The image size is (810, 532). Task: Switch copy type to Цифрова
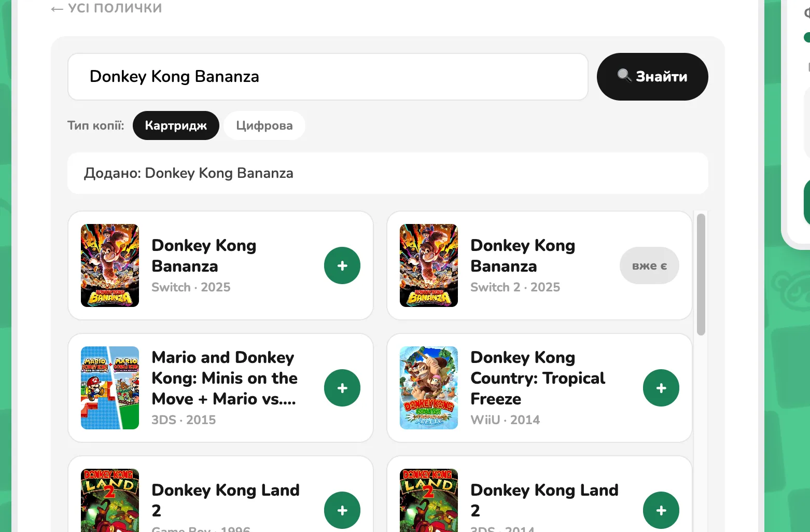coord(264,125)
